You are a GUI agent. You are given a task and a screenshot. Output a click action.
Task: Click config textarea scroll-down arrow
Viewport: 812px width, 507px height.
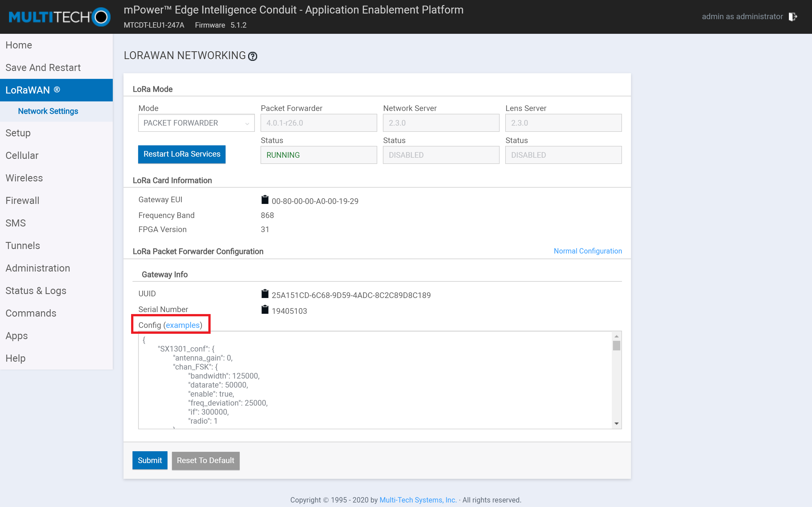pos(616,424)
